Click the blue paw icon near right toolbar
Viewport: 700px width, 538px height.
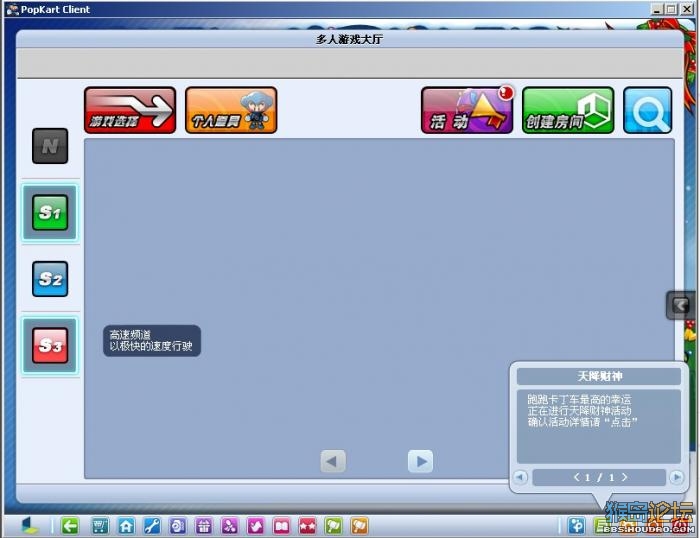point(576,526)
